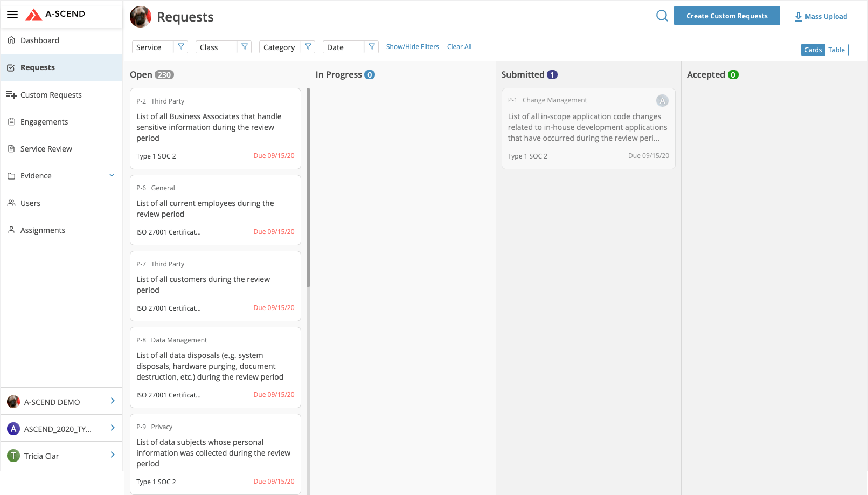Click the Clear All filters link
Viewport: 868px width, 495px height.
459,47
